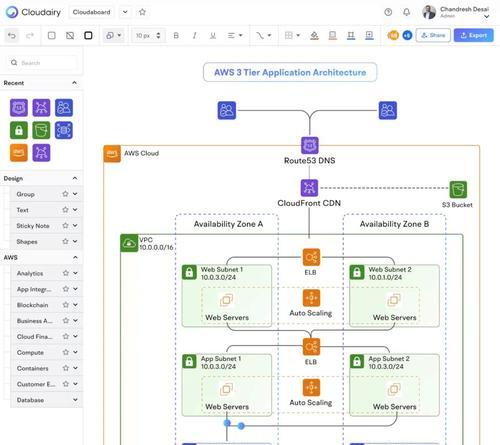This screenshot has height=445, width=500.
Task: Expand the Group category
Action: (x=75, y=194)
